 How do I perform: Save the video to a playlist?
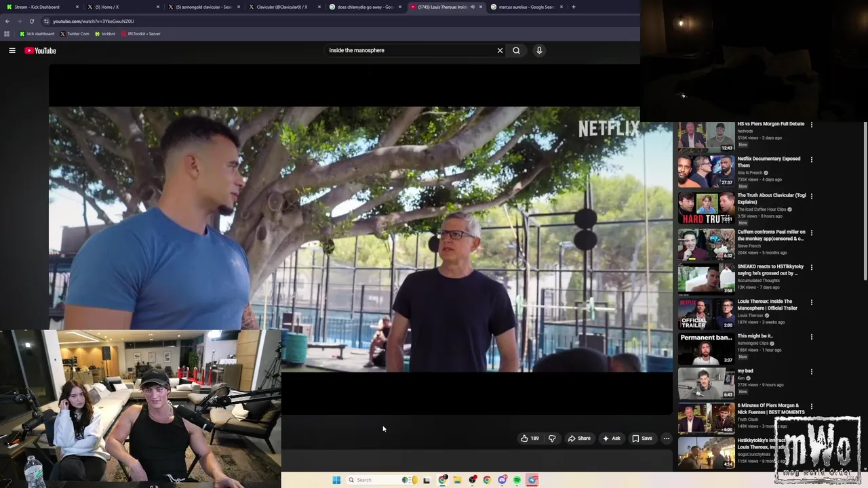tap(642, 439)
